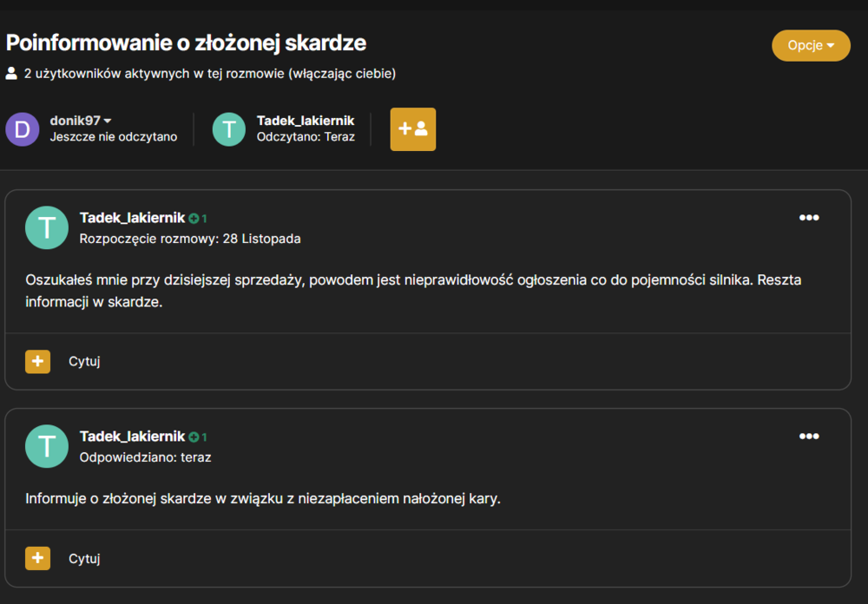Open more options on the reply sent teraz
The height and width of the screenshot is (604, 868).
(809, 437)
